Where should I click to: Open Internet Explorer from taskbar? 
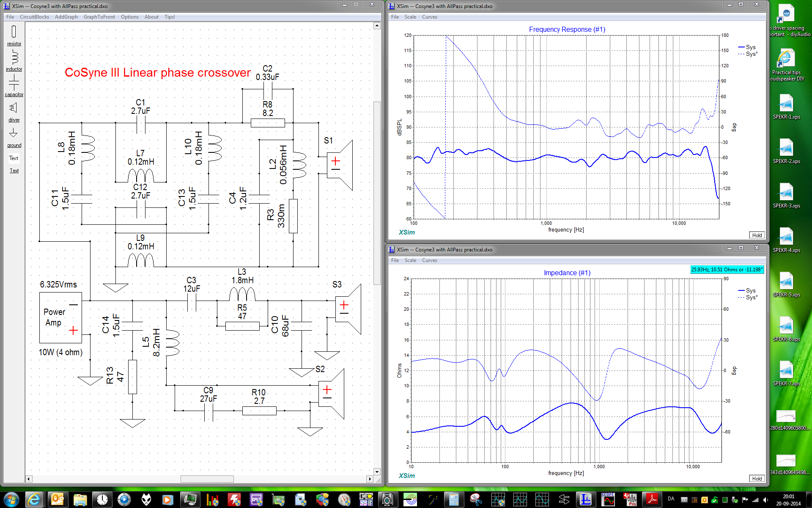pyautogui.click(x=34, y=500)
